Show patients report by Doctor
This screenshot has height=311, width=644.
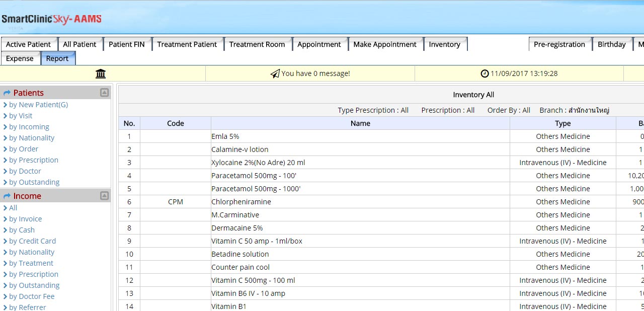(x=25, y=171)
